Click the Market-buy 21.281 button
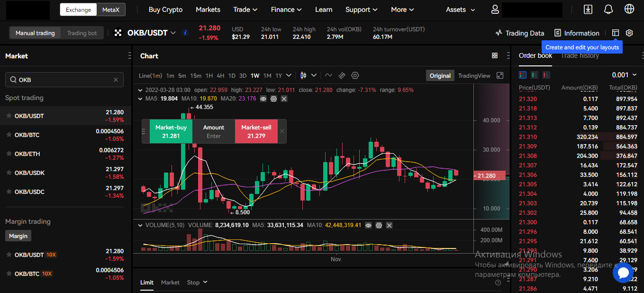The width and height of the screenshot is (644, 293). 171,131
